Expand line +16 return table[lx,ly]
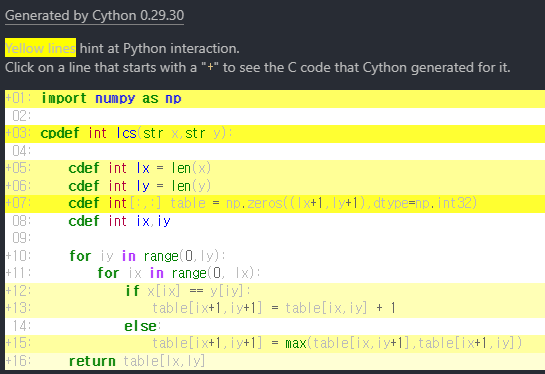 (x=275, y=361)
